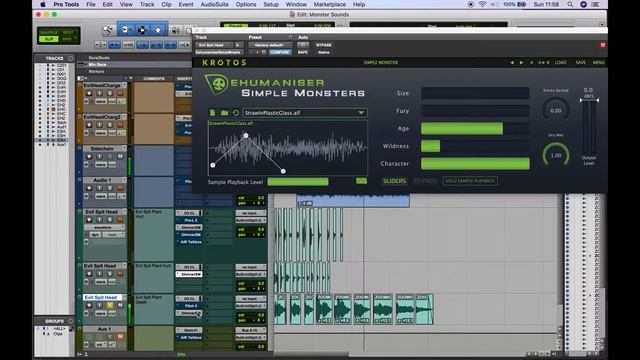Click the Dry/Wet knob showing 1.00
Viewport: 640px width, 360px height.
[556, 155]
